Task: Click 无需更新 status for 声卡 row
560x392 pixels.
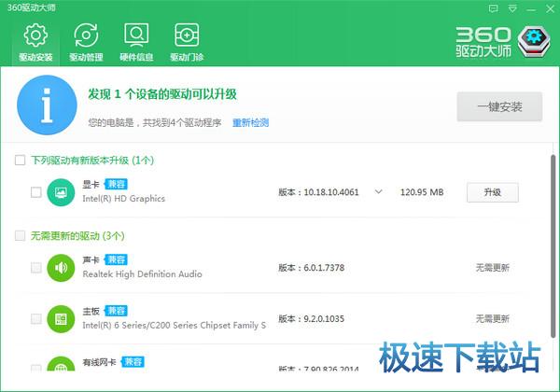Action: (493, 268)
